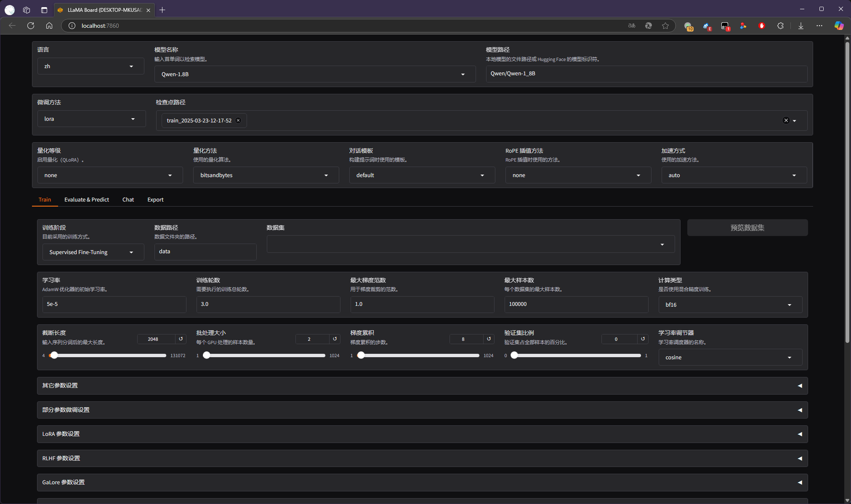
Task: Click the 预览数据集 button
Action: coord(747,228)
